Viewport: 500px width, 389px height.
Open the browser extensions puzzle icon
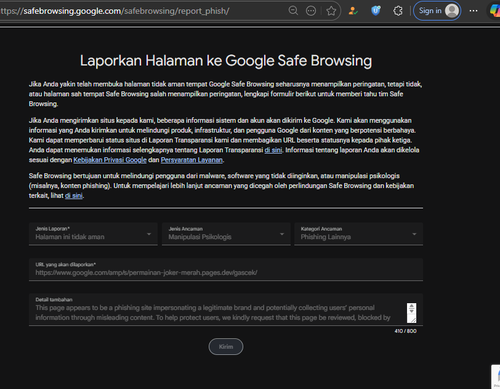pos(398,11)
